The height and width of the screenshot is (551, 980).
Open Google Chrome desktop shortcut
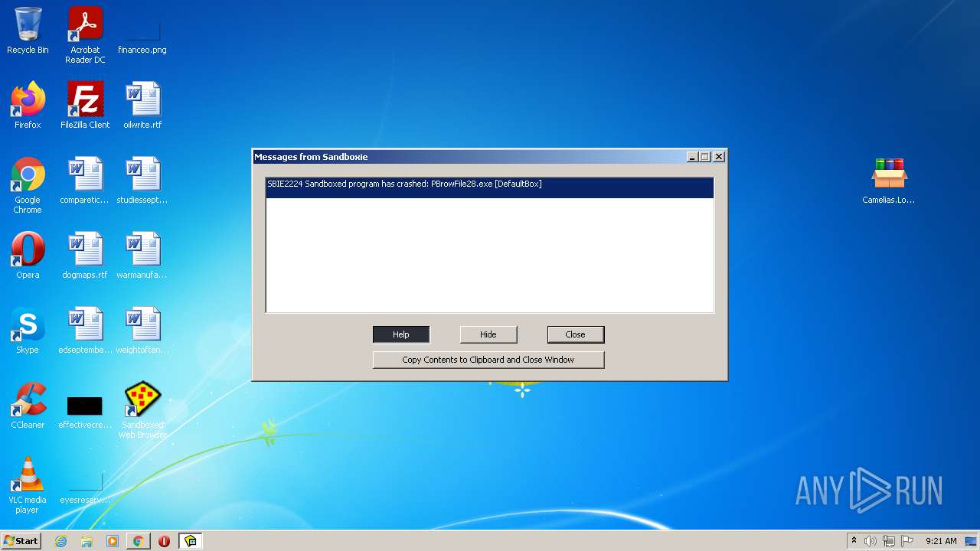28,185
